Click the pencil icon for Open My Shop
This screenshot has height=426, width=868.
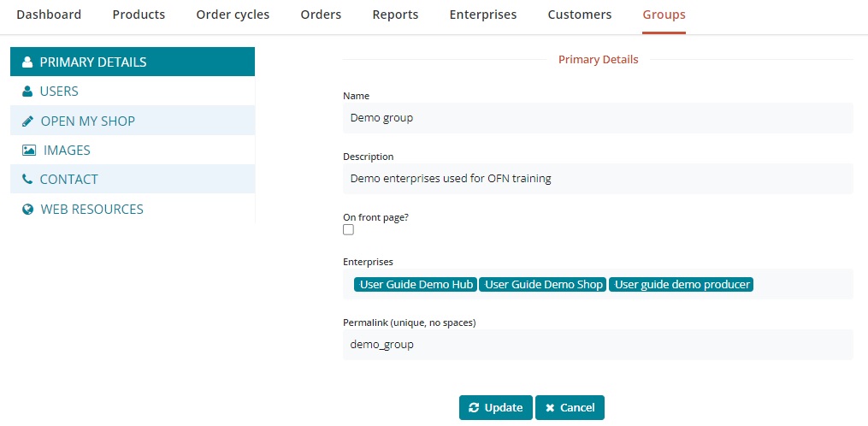coord(27,121)
